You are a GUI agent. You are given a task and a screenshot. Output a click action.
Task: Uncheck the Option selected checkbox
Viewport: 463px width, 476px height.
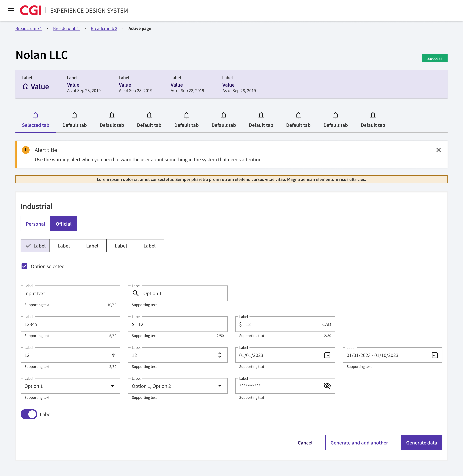click(25, 266)
